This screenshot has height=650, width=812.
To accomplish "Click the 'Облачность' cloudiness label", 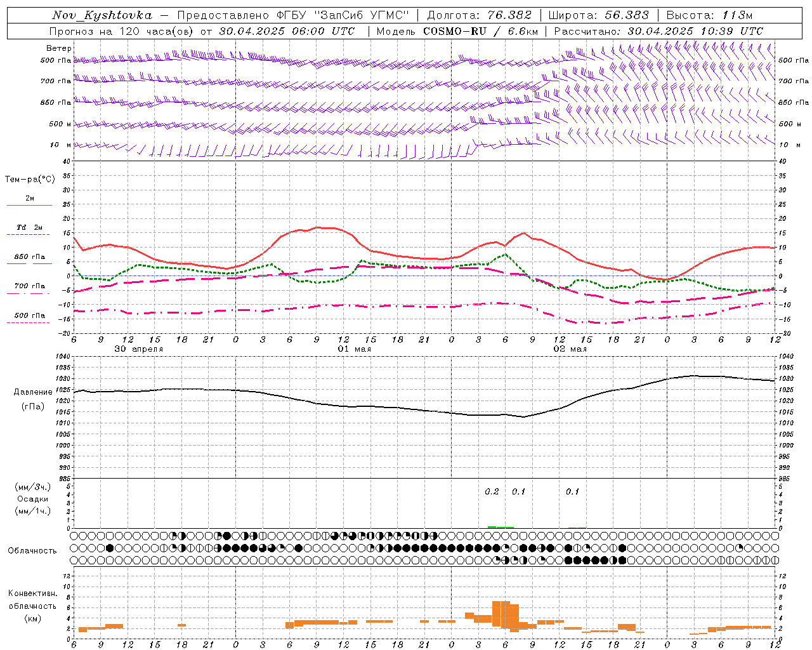I will tap(32, 550).
